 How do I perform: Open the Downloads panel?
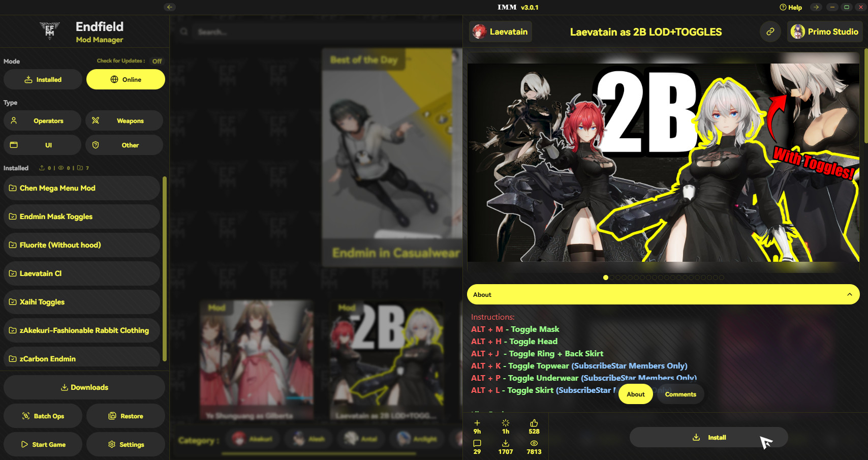pos(84,387)
